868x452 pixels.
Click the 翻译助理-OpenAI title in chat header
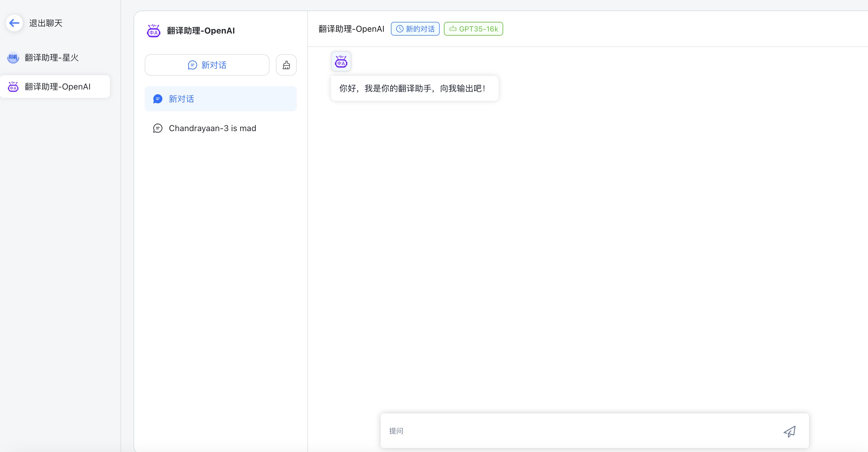click(351, 29)
